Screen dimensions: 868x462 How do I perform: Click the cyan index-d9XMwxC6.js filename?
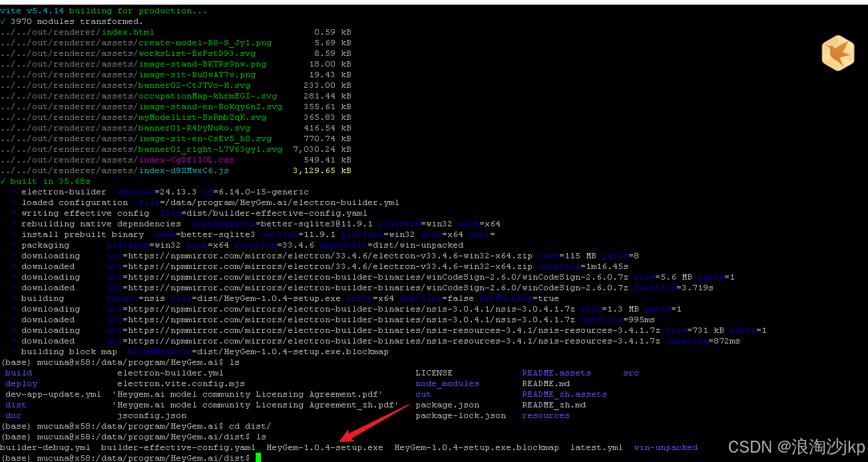pyautogui.click(x=184, y=170)
